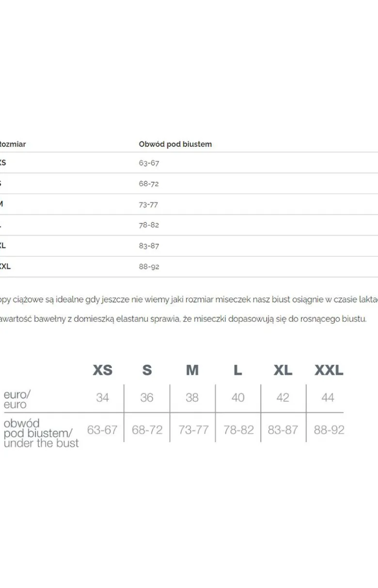378x588 pixels.
Task: Click the bold M heading in the size chart
Action: pyautogui.click(x=192, y=370)
